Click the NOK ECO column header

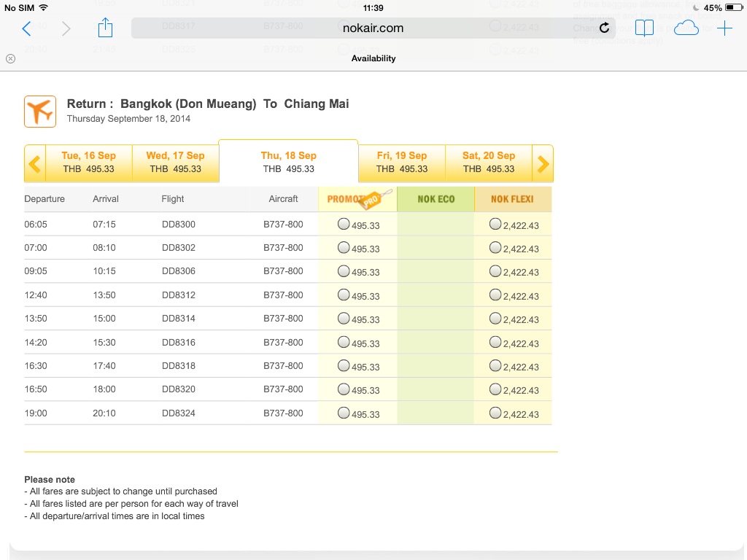[436, 199]
